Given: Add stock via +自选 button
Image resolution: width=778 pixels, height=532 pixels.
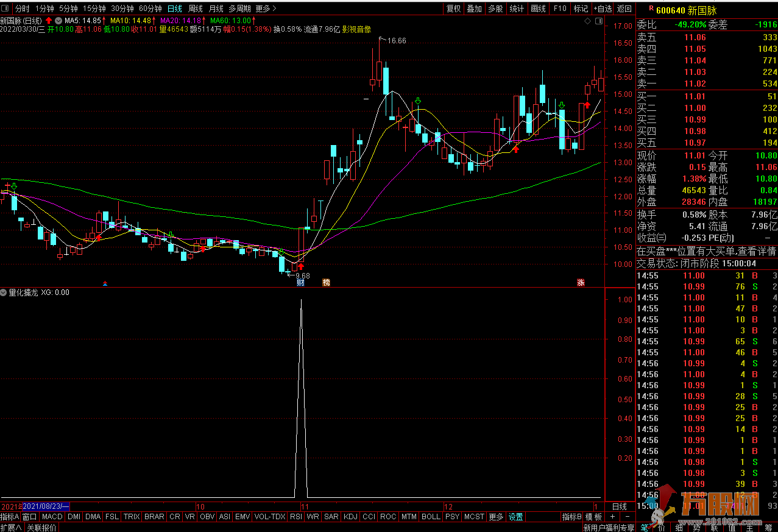Looking at the screenshot, I should pos(603,9).
